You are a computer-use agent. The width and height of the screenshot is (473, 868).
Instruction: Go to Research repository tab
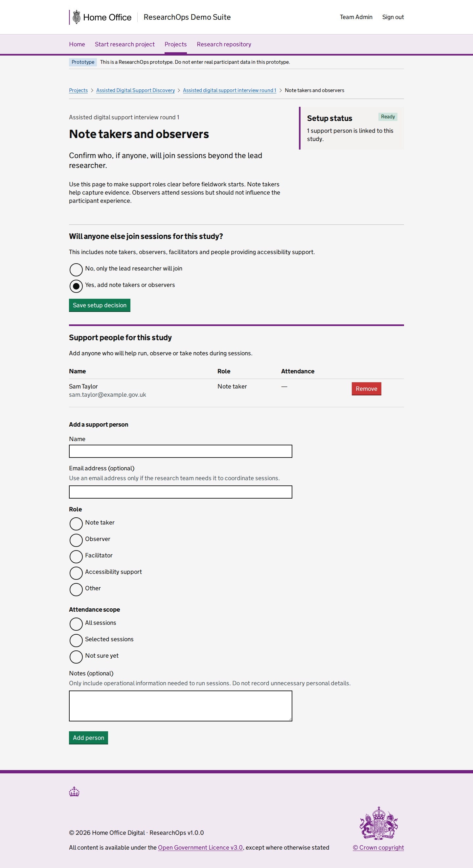click(224, 44)
